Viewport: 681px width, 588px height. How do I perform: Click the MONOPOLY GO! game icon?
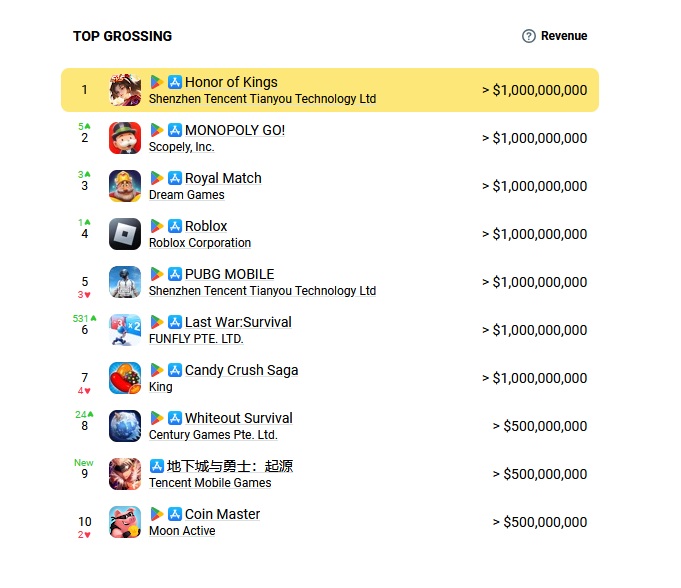click(x=125, y=138)
